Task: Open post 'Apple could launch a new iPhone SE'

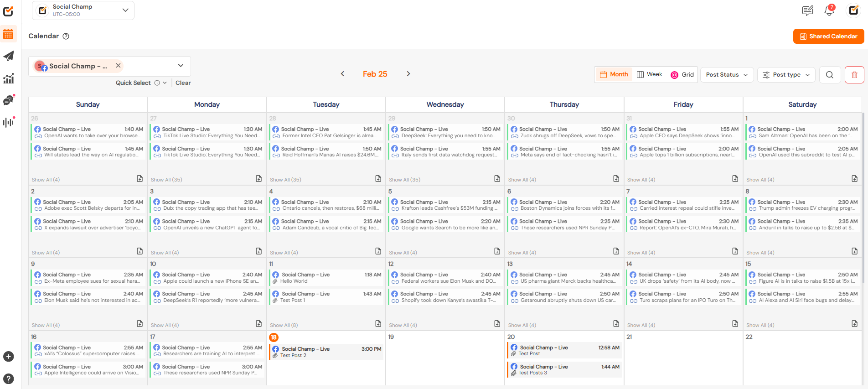Action: pos(207,278)
